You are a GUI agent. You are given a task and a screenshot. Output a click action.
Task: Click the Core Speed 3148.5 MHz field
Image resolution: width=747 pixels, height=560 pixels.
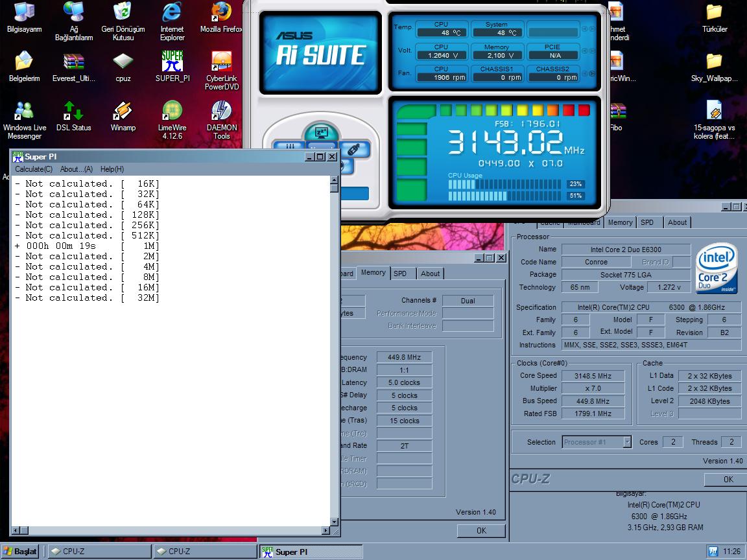(593, 376)
